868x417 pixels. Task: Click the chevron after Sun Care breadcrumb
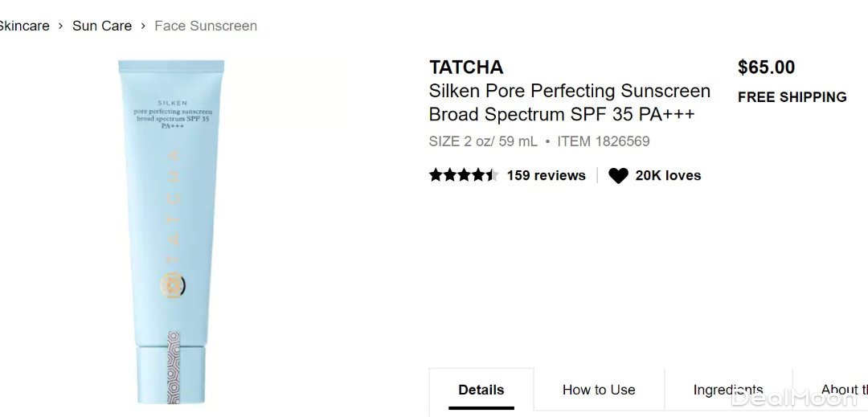coord(143,26)
